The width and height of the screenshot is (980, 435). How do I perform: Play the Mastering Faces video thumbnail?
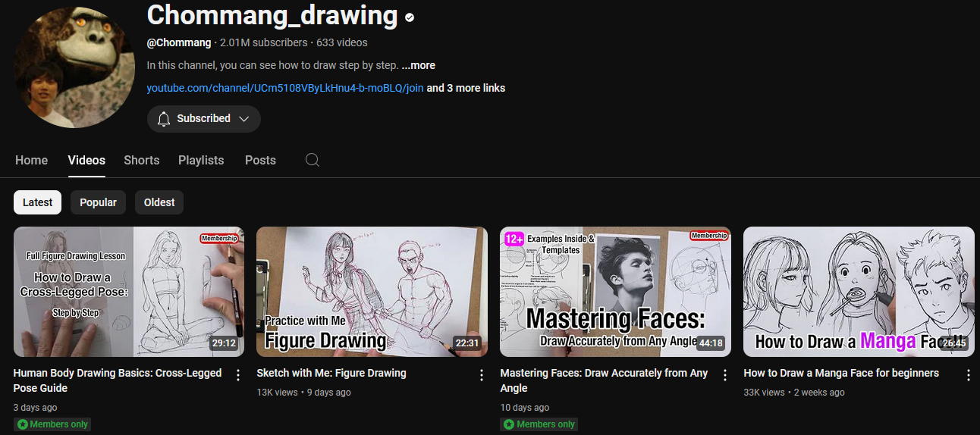[616, 292]
